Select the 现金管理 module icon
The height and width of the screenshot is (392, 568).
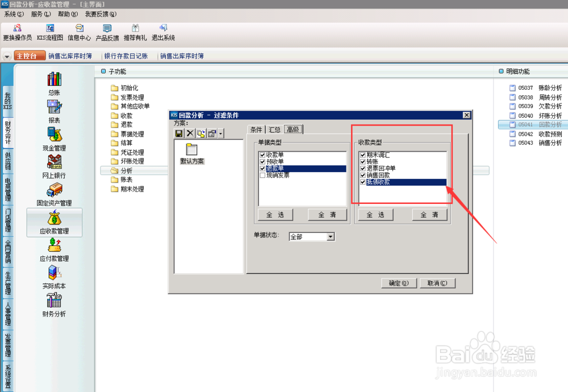coord(55,139)
